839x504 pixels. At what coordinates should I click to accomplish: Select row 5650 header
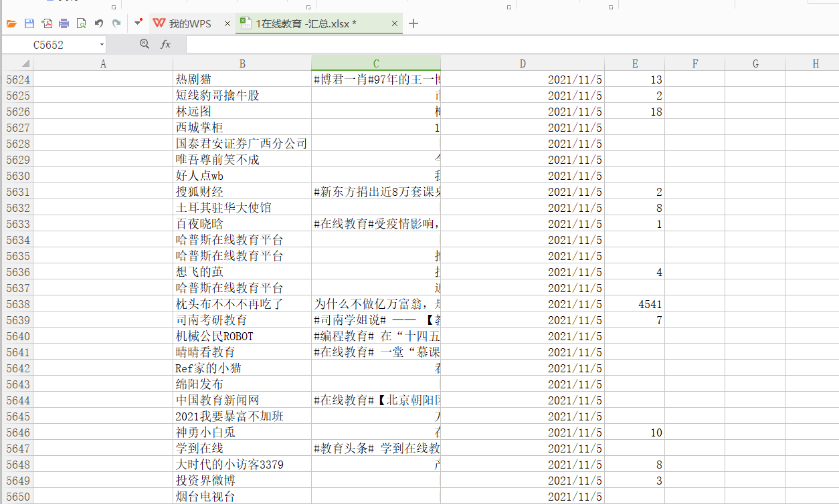click(x=17, y=497)
